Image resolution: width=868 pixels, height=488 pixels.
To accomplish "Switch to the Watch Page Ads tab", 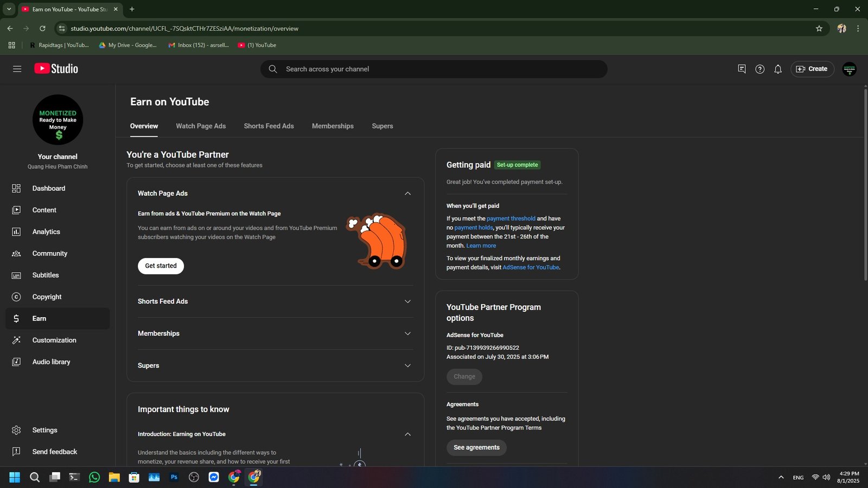I will pos(201,126).
